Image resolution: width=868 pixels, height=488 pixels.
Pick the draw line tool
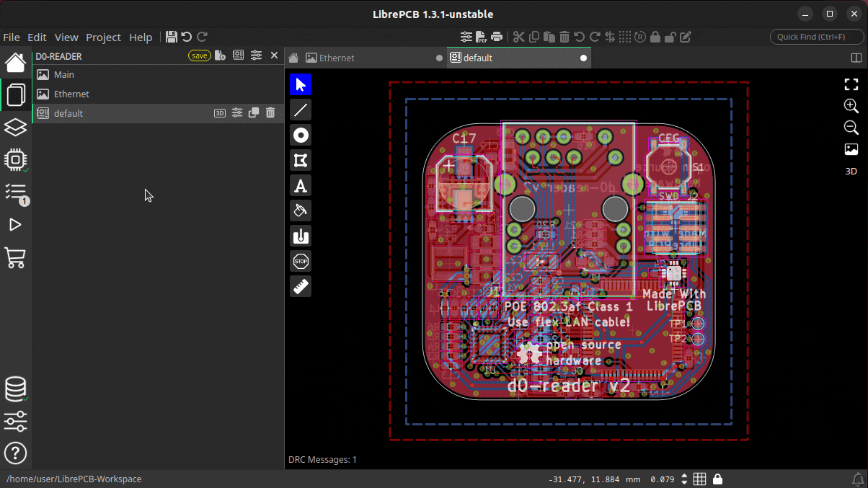[x=301, y=110]
